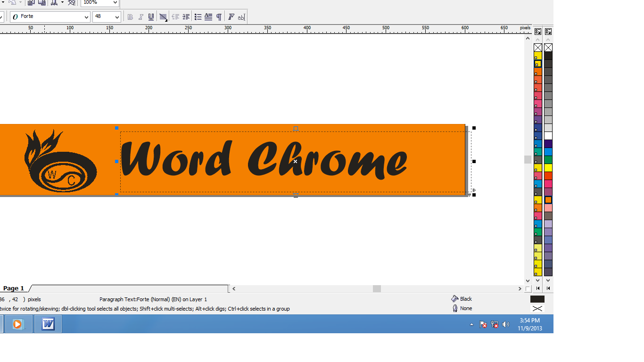The image size is (644, 362).
Task: Open the media player taskbar icon
Action: click(18, 324)
